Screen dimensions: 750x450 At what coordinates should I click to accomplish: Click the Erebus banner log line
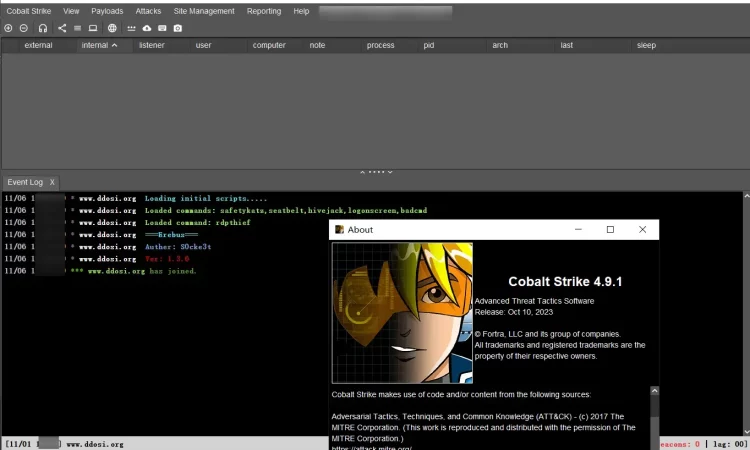(171, 235)
